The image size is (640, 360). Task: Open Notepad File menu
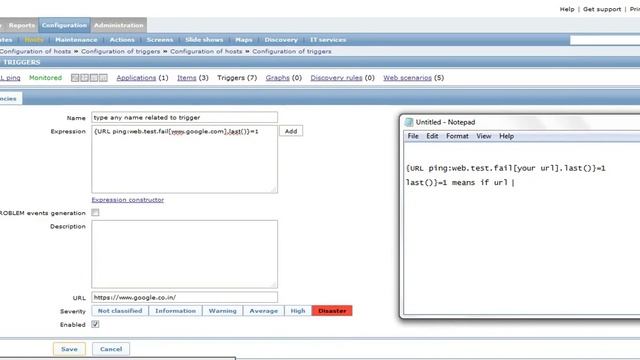pos(413,136)
